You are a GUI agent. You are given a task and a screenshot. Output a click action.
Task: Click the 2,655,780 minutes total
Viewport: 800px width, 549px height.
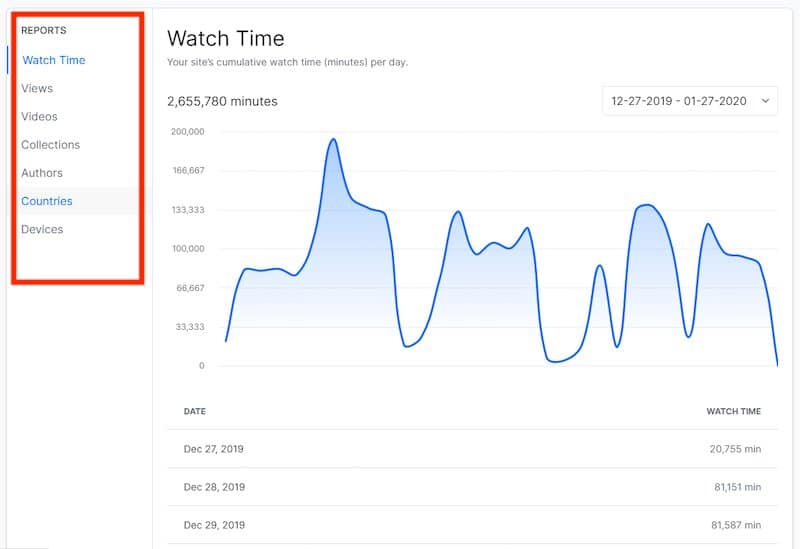click(222, 101)
